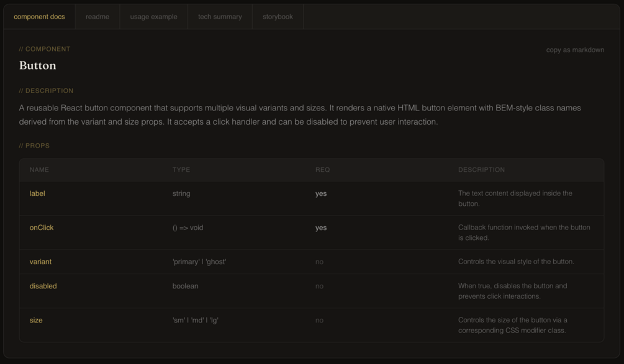The image size is (624, 364).
Task: Select the size prop name
Action: click(x=36, y=321)
